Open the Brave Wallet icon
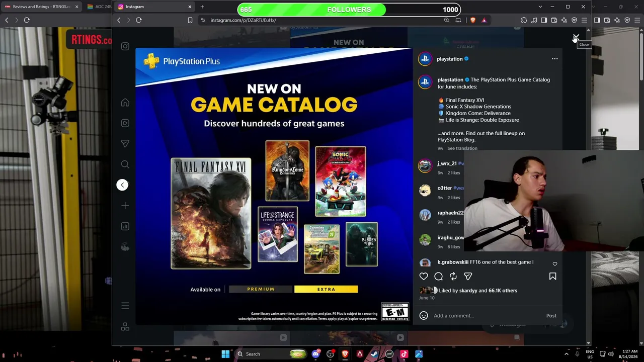This screenshot has height=362, width=644. pos(554,20)
